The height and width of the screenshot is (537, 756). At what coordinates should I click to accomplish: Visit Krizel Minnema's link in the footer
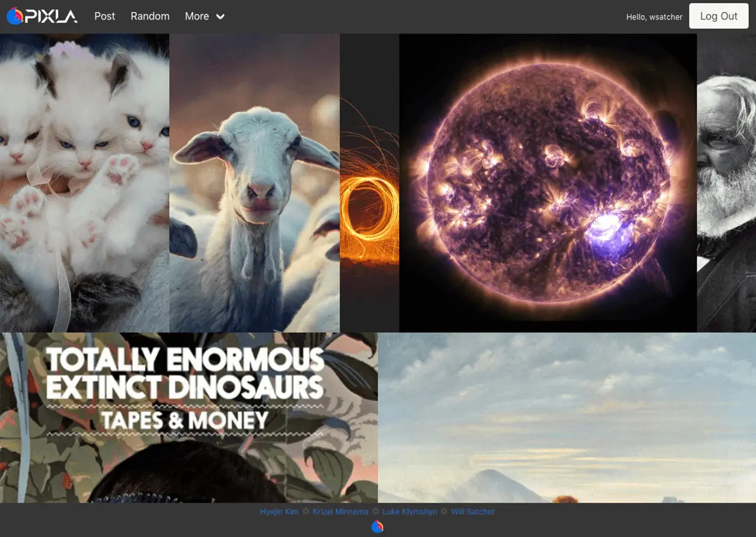coord(341,512)
